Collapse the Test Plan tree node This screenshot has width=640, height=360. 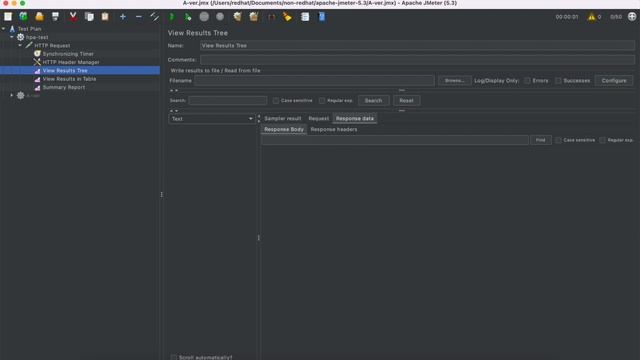[4, 29]
